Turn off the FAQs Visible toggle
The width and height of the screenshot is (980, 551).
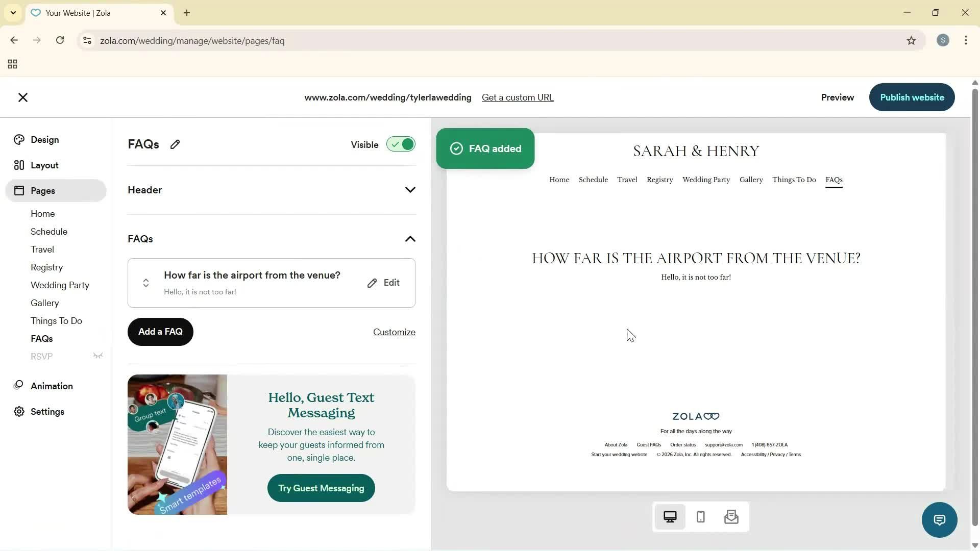tap(401, 144)
